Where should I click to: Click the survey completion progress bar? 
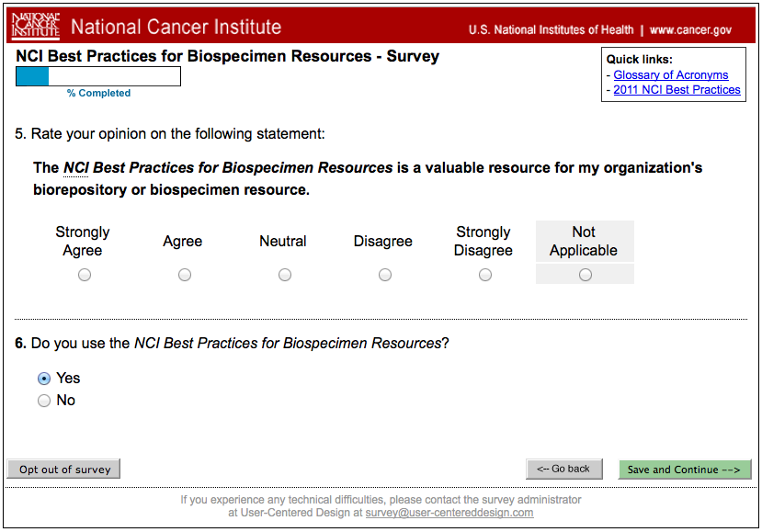(x=98, y=76)
